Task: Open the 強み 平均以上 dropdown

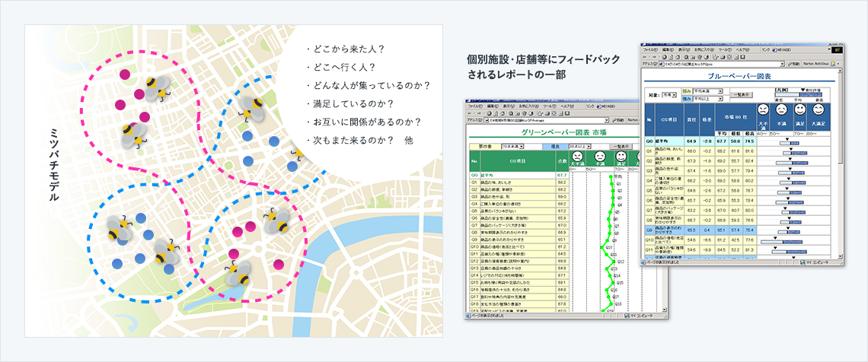Action: tap(707, 99)
